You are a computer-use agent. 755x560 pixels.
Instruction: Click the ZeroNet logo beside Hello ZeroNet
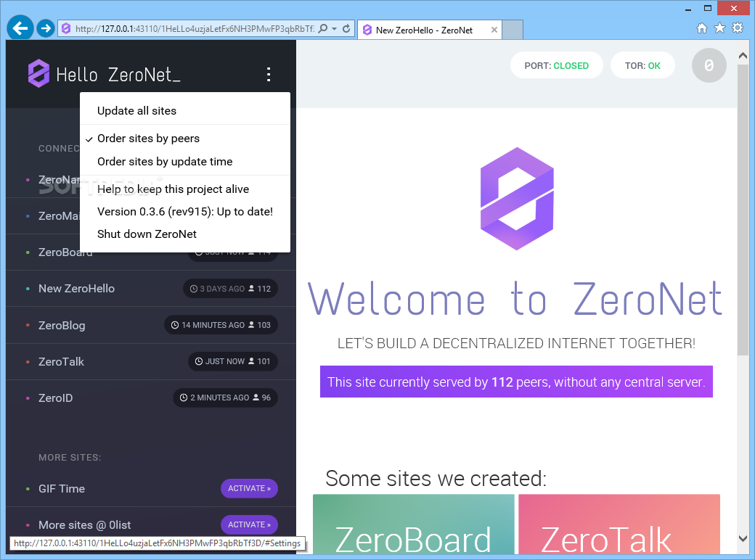click(39, 73)
